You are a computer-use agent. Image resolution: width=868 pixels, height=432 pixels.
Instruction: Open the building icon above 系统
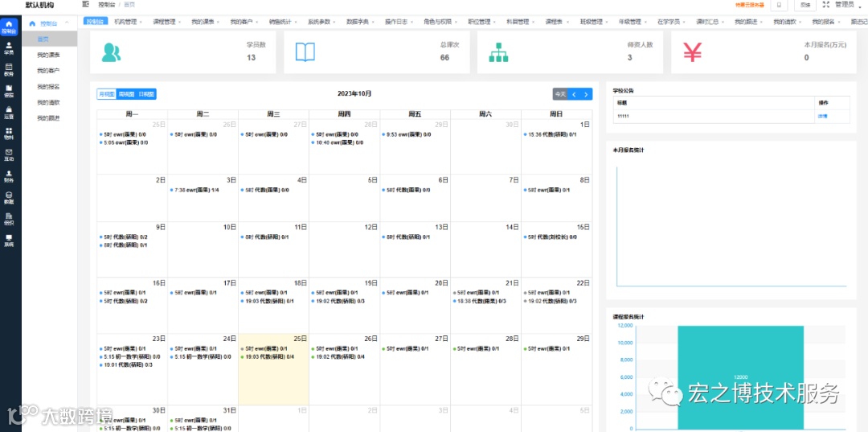(x=9, y=220)
